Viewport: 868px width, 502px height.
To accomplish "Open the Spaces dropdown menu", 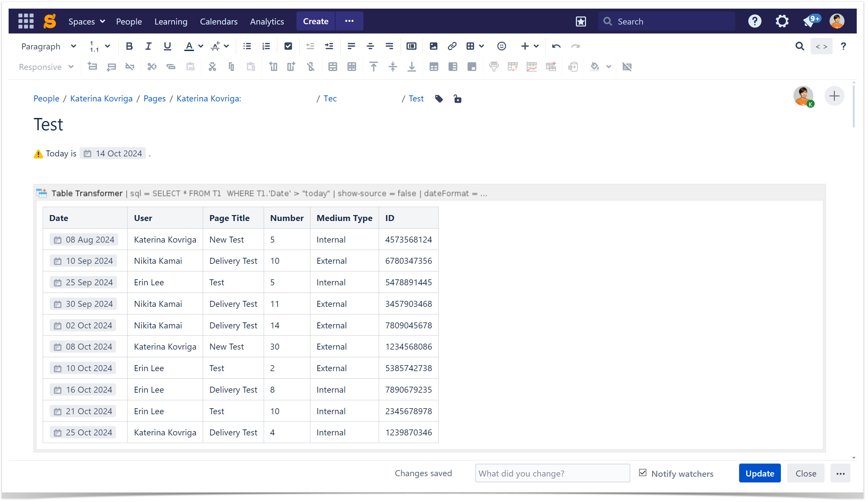I will 86,21.
